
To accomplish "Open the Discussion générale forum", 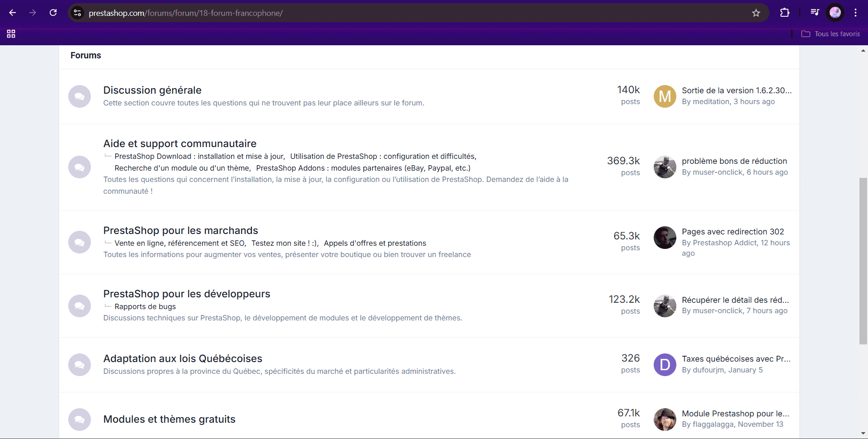I will tap(152, 90).
